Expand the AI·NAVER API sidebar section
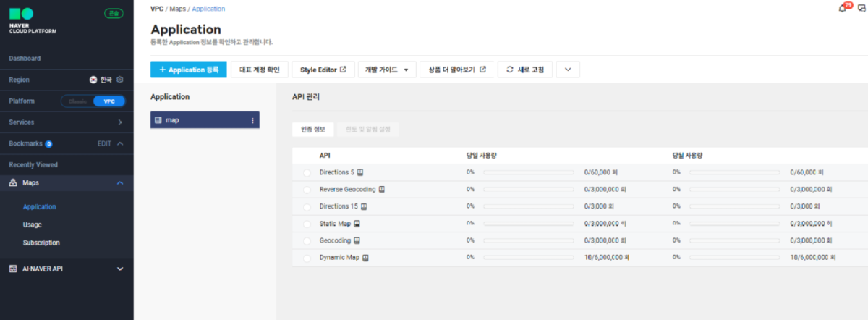This screenshot has width=868, height=320. coord(120,269)
